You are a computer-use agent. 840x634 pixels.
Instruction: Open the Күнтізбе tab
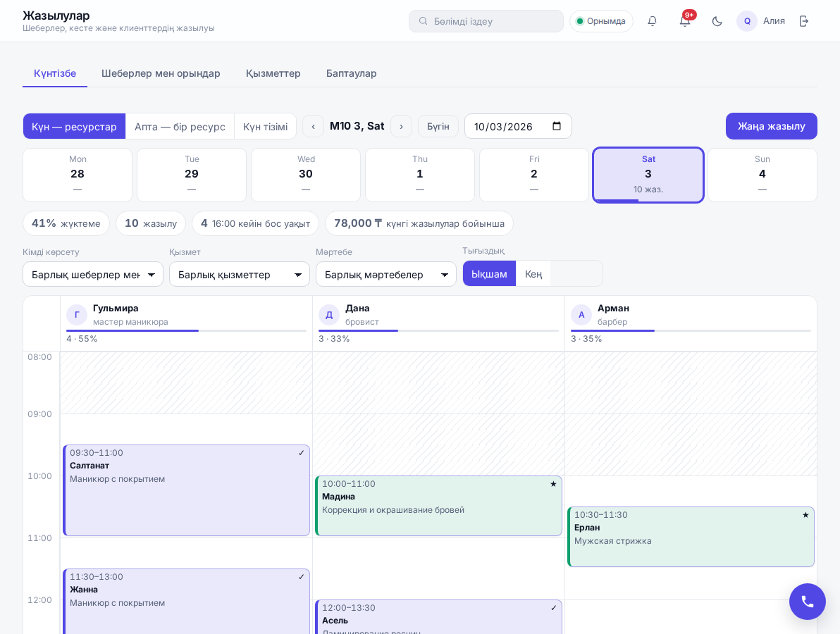[x=55, y=73]
